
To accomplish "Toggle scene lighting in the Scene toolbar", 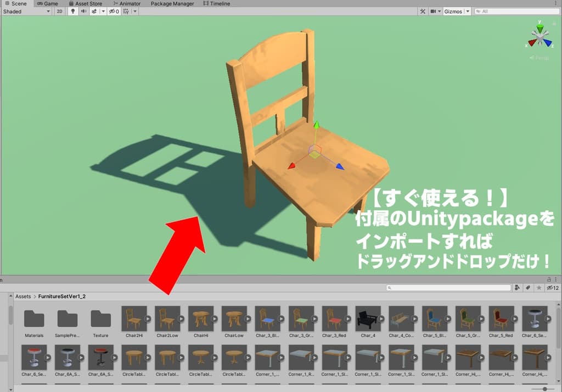I will click(x=72, y=11).
